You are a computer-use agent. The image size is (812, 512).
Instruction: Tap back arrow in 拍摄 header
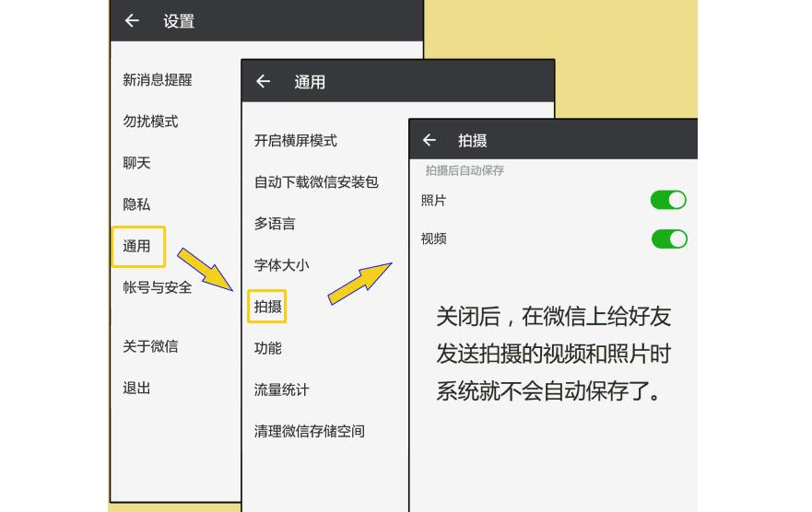[x=430, y=140]
